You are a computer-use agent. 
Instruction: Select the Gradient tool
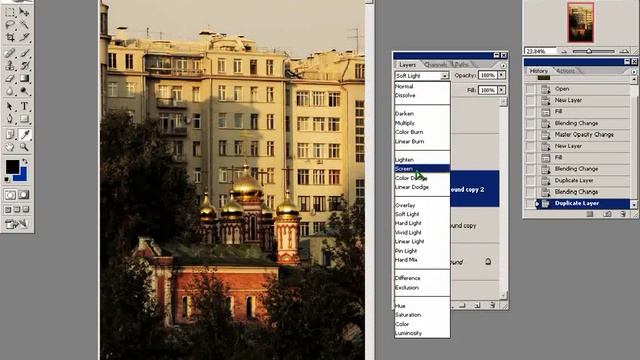coord(24,78)
